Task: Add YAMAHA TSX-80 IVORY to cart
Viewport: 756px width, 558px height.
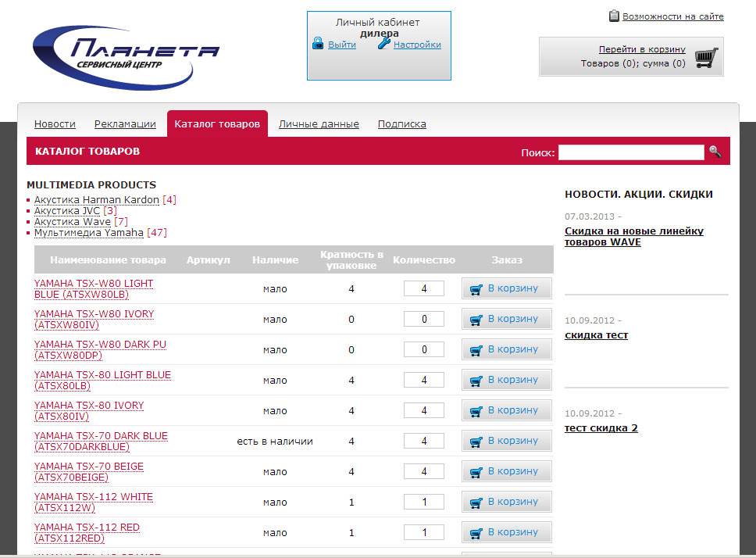Action: coord(506,410)
